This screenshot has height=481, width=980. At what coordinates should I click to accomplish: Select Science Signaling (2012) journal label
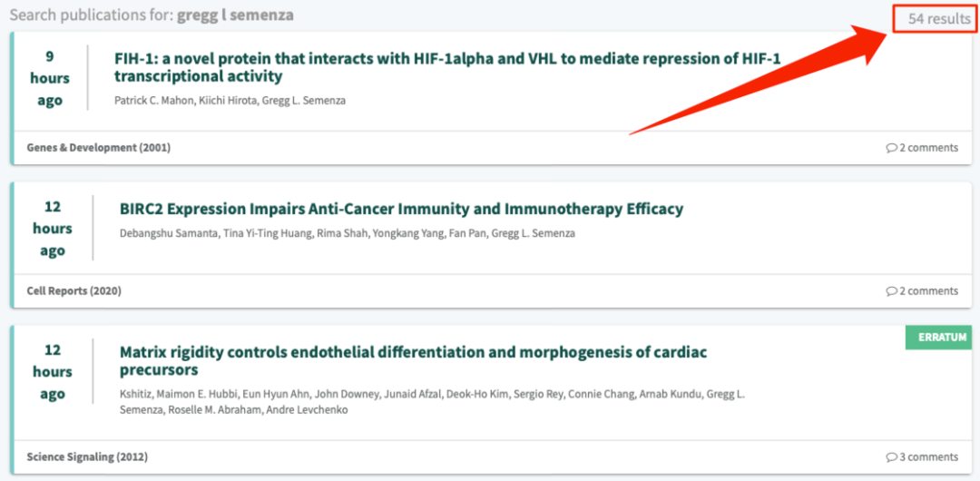coord(87,457)
